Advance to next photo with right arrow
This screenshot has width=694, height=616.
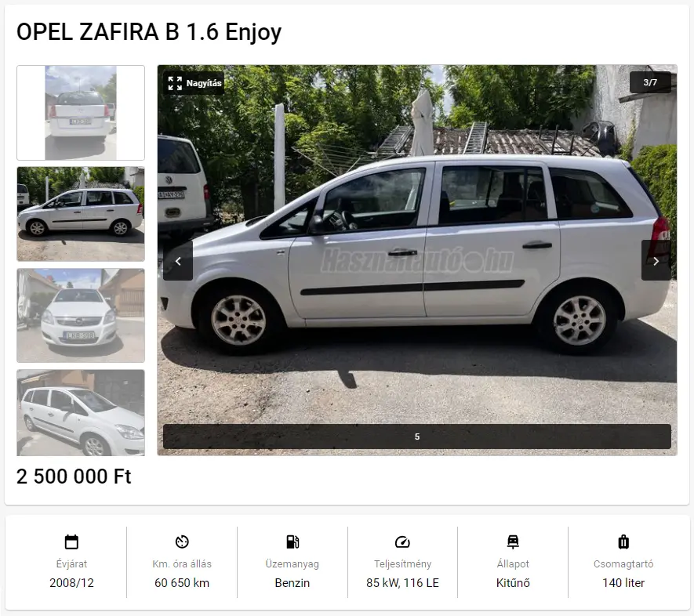tap(656, 261)
